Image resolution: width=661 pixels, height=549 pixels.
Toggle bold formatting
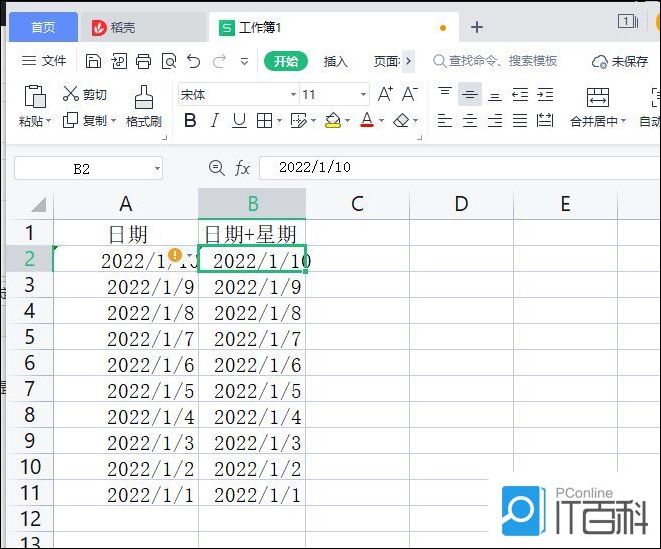190,121
